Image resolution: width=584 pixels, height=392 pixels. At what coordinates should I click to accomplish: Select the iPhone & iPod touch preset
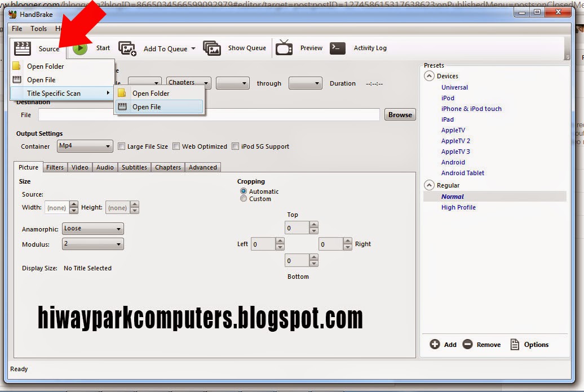pos(471,109)
